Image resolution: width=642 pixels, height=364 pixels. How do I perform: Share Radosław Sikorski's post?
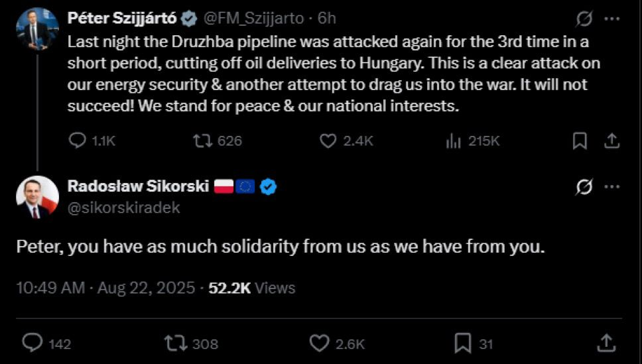[x=606, y=343]
